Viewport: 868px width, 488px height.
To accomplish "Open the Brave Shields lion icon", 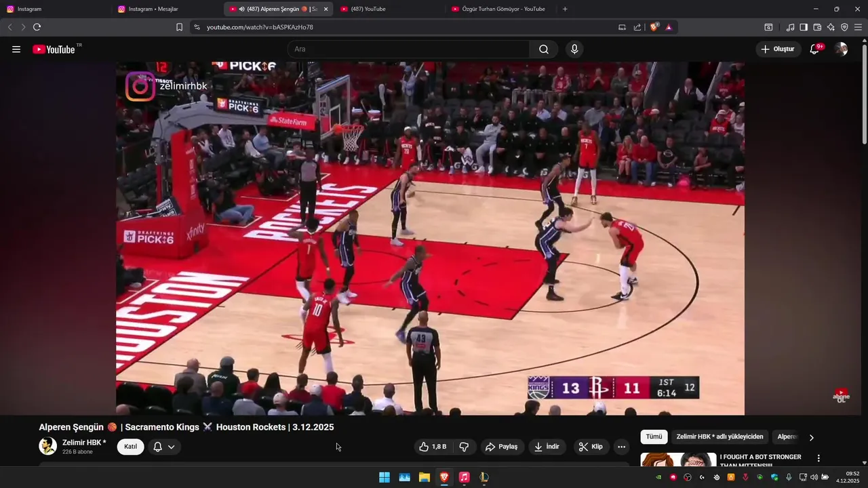I will pyautogui.click(x=654, y=27).
